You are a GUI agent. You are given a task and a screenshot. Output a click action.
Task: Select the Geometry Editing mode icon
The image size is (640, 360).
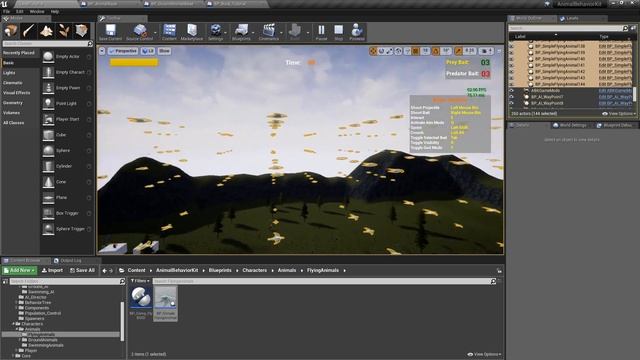coord(82,31)
